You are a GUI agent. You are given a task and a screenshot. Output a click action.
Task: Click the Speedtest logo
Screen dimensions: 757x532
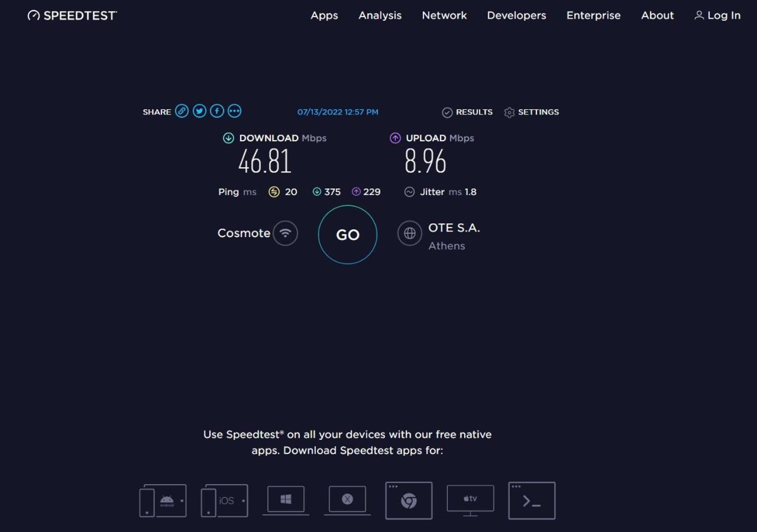point(72,15)
